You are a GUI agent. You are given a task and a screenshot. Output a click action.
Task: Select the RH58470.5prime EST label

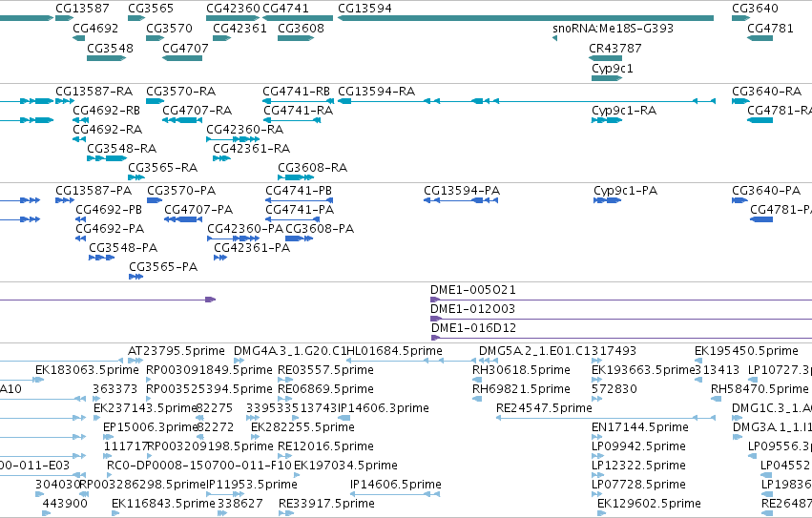760,389
